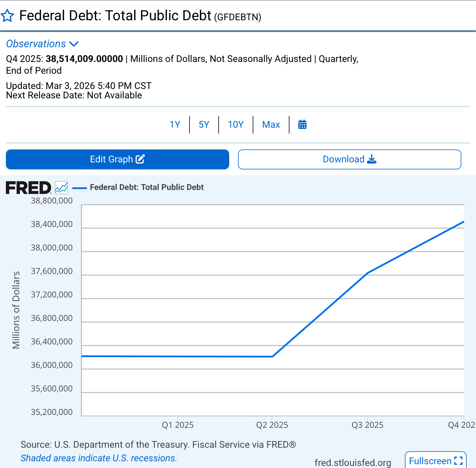Click the Q3 2025 data point on line
This screenshot has width=476, height=468.
point(368,273)
